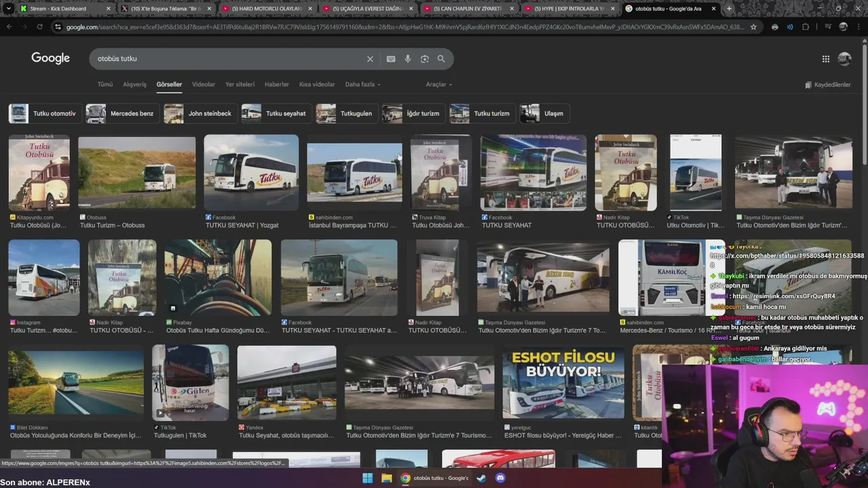The image size is (868, 488).
Task: Open Steam from the taskbar
Action: (481, 478)
